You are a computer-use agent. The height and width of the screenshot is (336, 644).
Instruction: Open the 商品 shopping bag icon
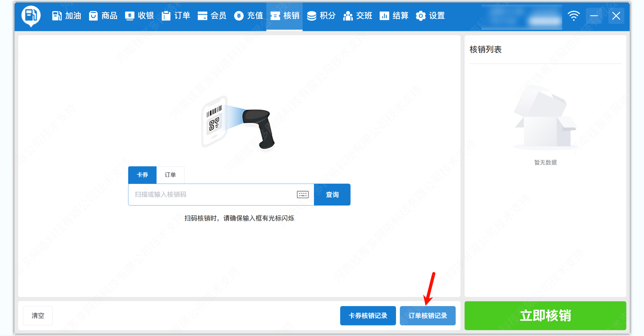(x=93, y=16)
